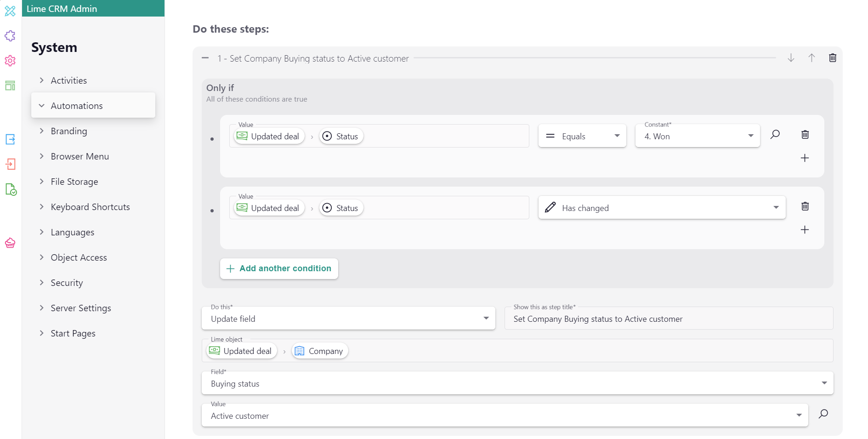Delete the Equals Won condition
This screenshot has width=868, height=439.
(x=805, y=134)
